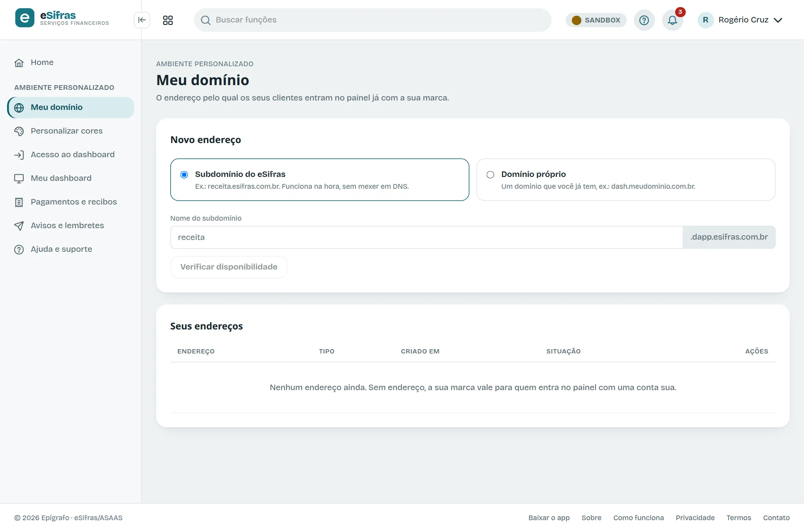Click the .dapp.esifras.com.br suffix label
This screenshot has height=532, width=804.
[729, 237]
